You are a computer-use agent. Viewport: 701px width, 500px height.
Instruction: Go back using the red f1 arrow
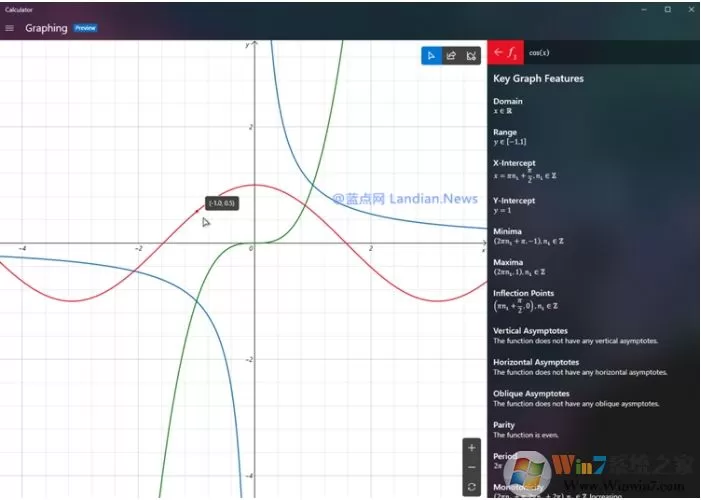(x=506, y=52)
